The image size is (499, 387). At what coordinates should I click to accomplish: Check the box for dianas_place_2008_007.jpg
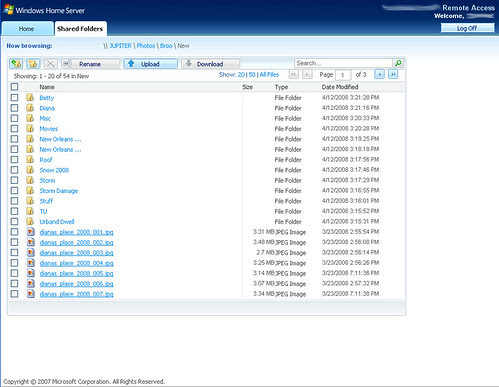(14, 294)
